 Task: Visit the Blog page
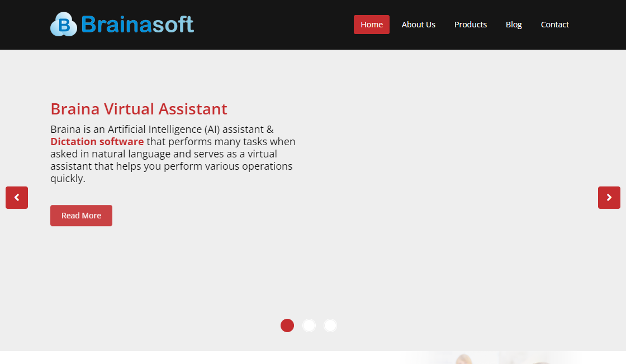click(x=514, y=25)
